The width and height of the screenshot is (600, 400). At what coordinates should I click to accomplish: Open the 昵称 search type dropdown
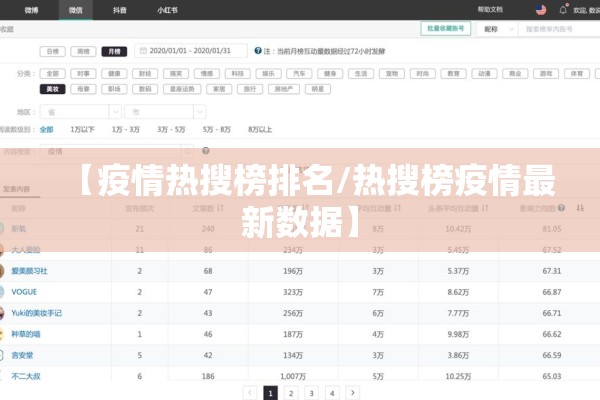[x=497, y=29]
